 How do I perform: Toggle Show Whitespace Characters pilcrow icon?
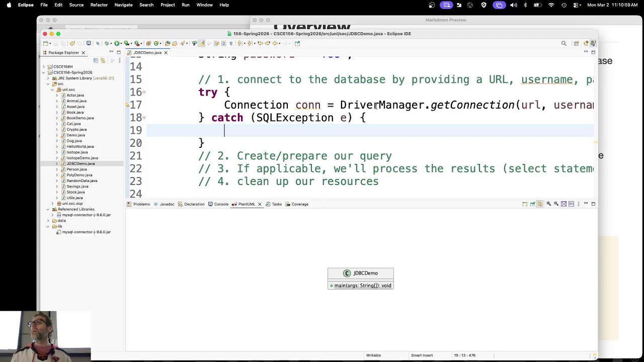[x=231, y=43]
